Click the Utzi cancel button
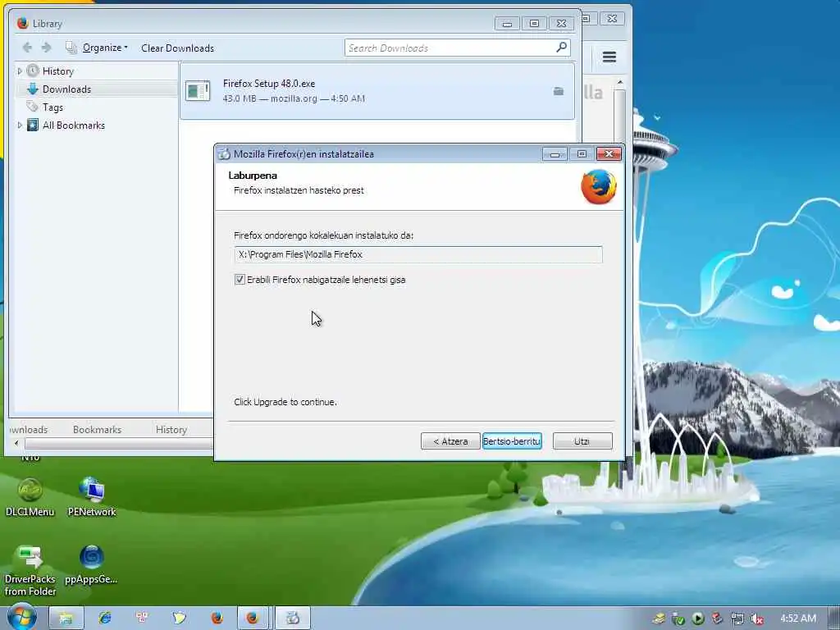 click(582, 441)
